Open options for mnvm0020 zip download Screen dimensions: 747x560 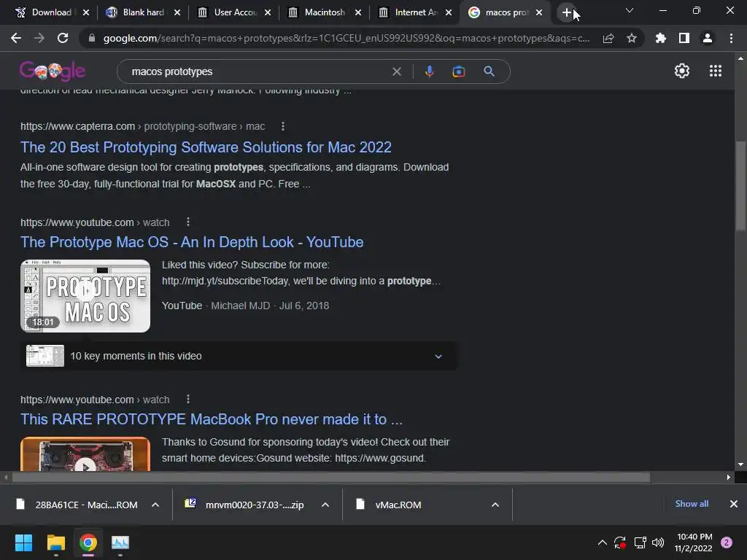click(x=325, y=505)
